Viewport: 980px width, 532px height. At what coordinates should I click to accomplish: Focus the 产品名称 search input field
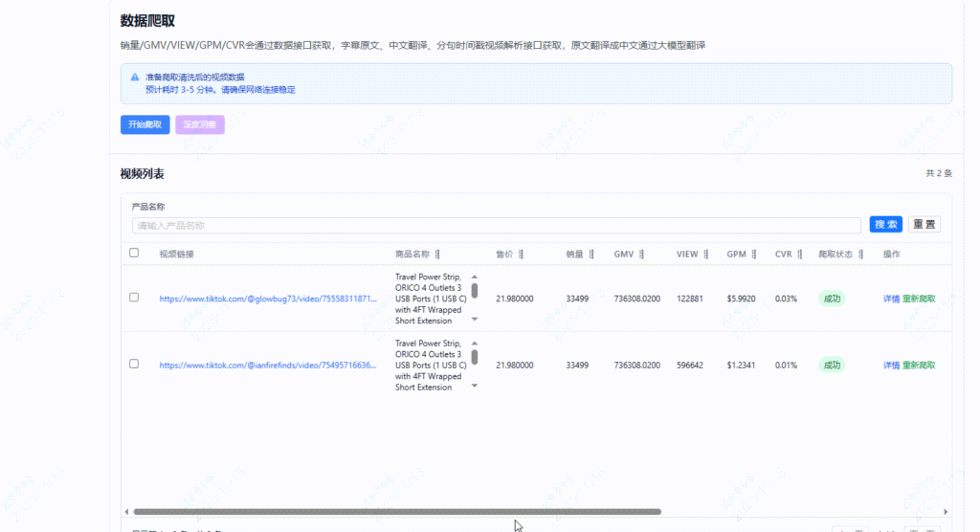(x=498, y=226)
